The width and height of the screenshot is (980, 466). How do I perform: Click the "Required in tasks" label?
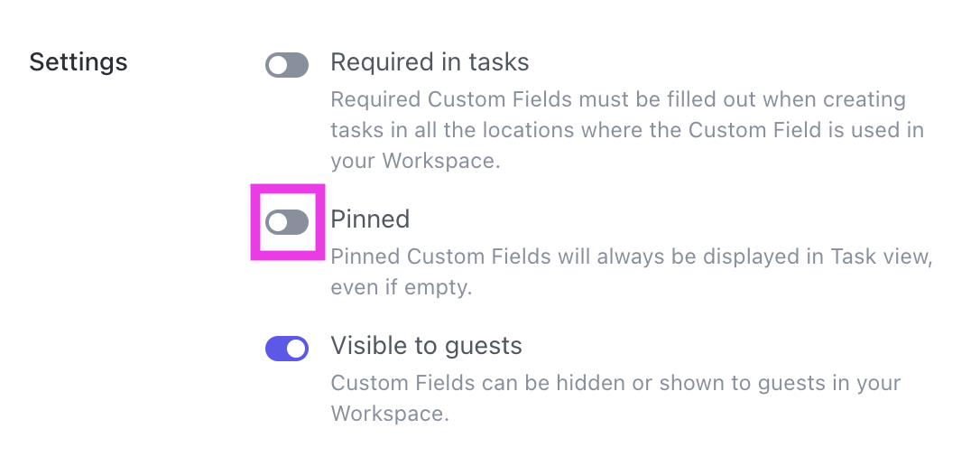[430, 62]
